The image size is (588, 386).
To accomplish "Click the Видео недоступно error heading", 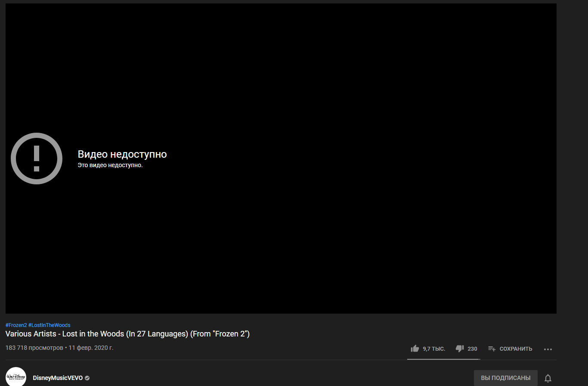I will (x=122, y=154).
